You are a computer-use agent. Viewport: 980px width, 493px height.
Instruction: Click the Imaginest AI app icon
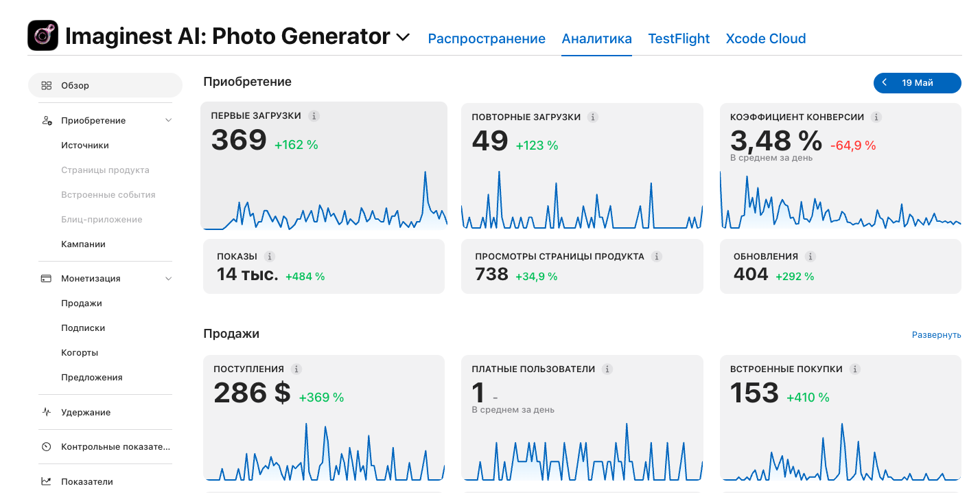43,36
